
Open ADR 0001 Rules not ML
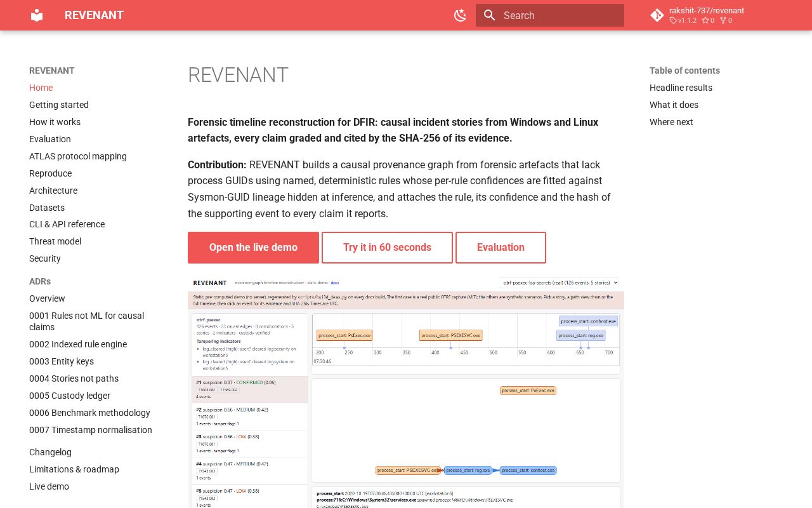click(86, 321)
